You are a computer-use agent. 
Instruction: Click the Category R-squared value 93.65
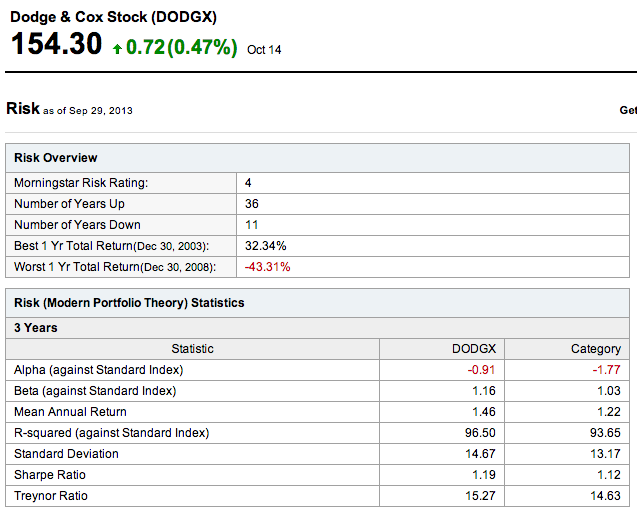(x=605, y=433)
